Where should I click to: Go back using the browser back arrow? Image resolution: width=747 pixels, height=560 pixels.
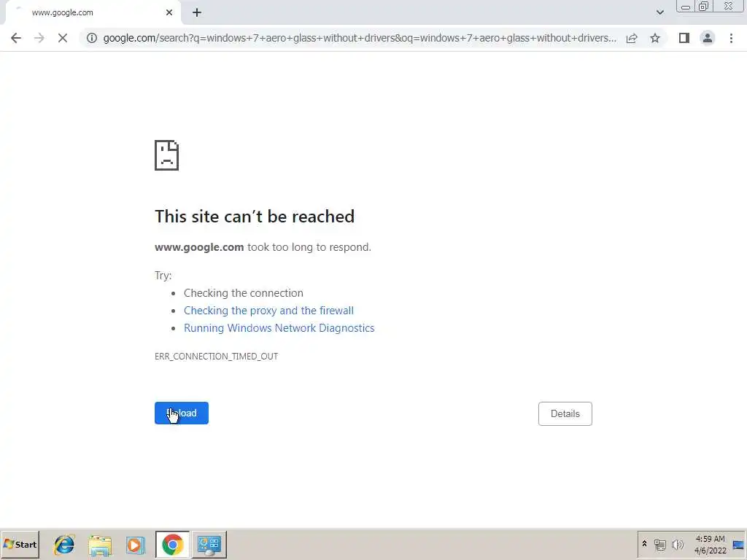[x=16, y=38]
